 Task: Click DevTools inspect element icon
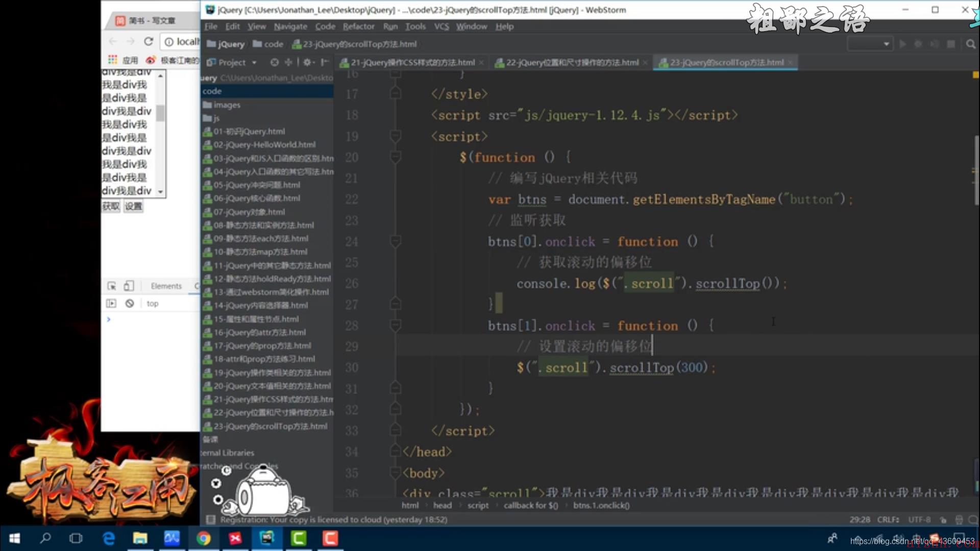tap(112, 286)
